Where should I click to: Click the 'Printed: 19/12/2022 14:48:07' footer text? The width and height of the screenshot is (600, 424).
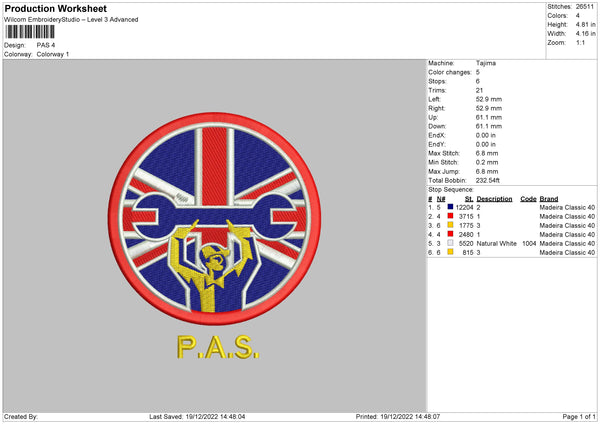[x=398, y=417]
